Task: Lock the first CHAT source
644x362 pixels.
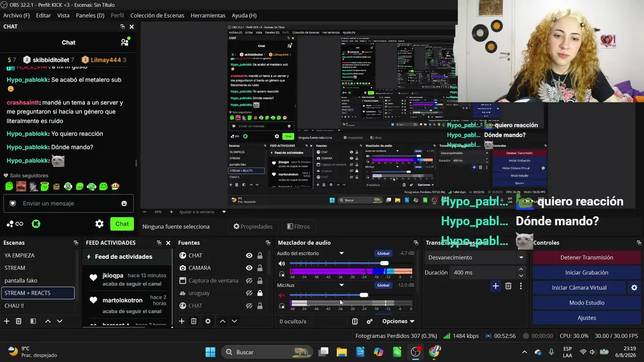Action: pyautogui.click(x=260, y=255)
